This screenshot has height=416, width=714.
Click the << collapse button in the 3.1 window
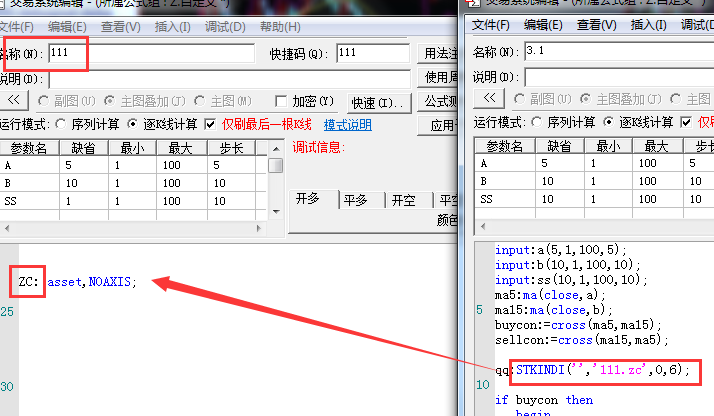[x=489, y=98]
